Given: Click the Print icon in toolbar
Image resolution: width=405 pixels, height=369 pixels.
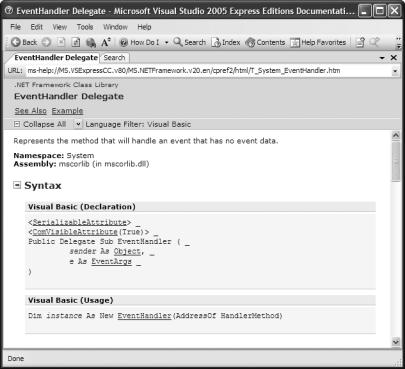Looking at the screenshot, I should (x=91, y=42).
